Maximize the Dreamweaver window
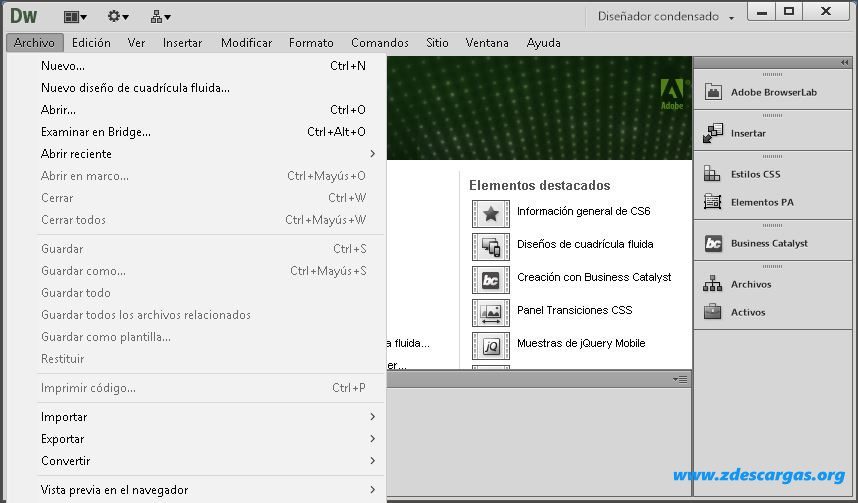858x503 pixels. pyautogui.click(x=789, y=12)
